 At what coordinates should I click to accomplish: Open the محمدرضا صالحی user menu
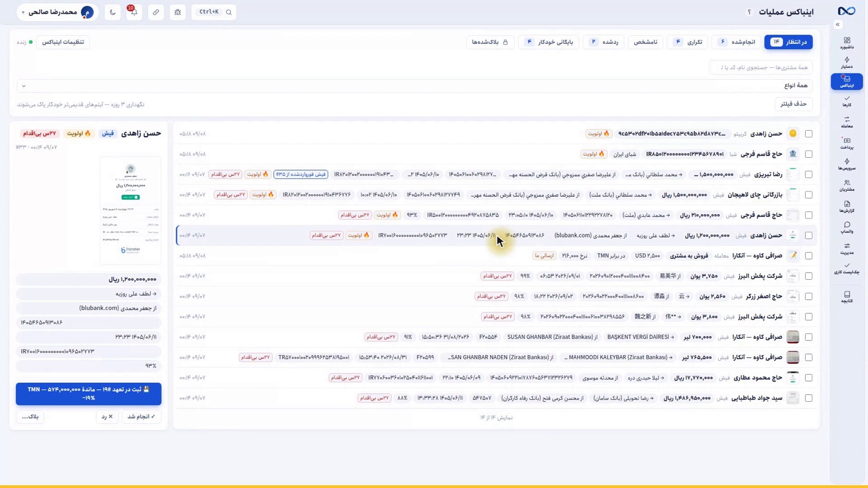(58, 12)
